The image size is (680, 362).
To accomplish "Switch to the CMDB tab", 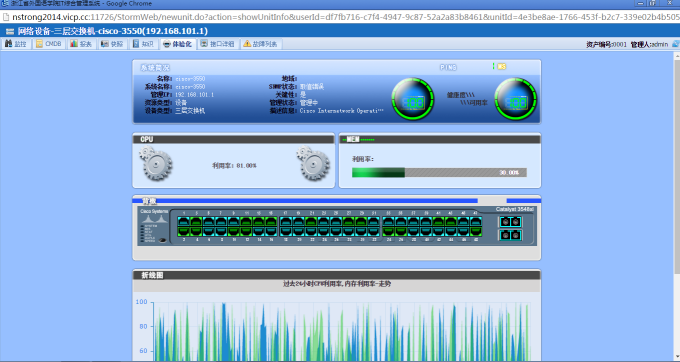I will pos(49,44).
